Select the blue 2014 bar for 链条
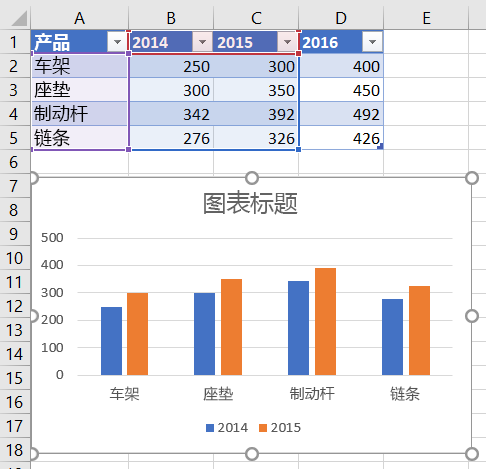The width and height of the screenshot is (486, 469). [x=392, y=337]
